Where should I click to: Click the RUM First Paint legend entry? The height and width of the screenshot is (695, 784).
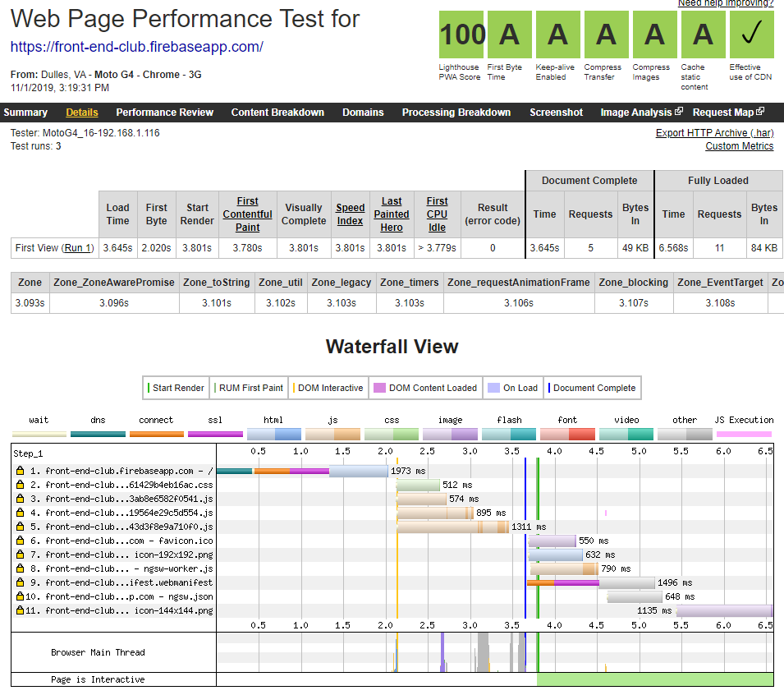[249, 388]
